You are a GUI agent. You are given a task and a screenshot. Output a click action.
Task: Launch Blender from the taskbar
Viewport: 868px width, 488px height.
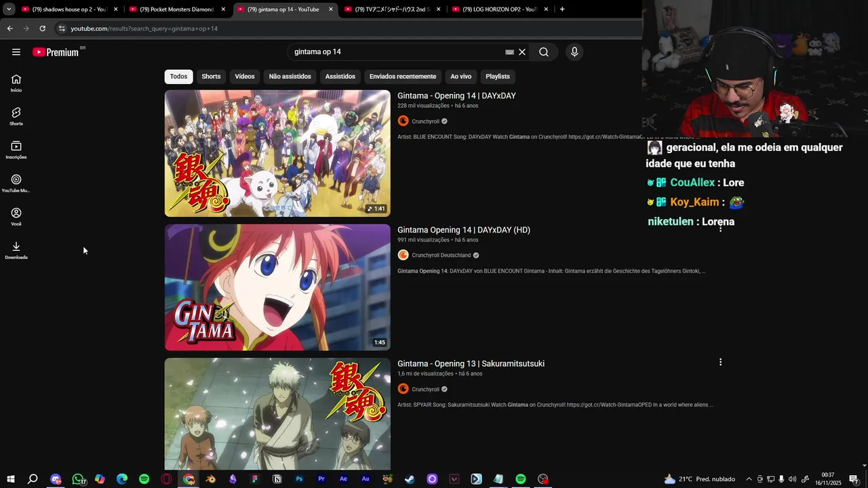(211, 479)
